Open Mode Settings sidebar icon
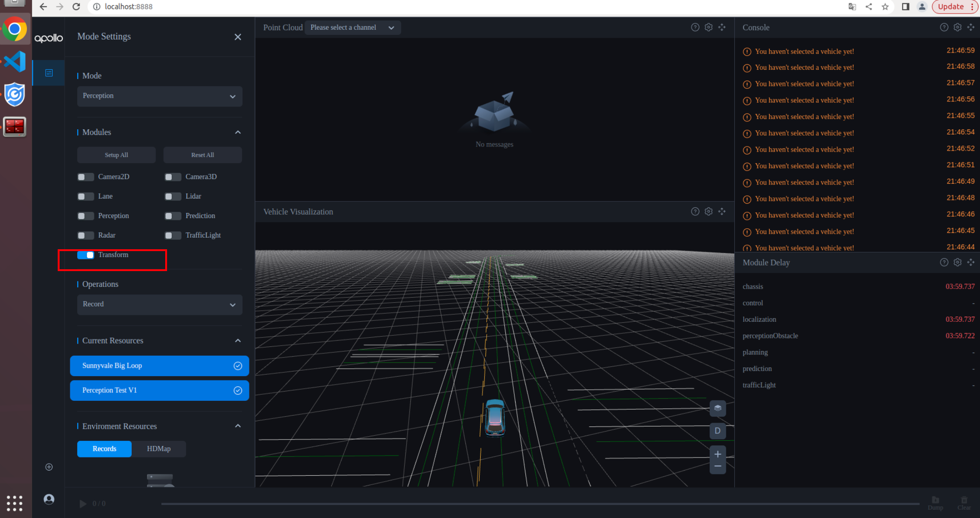The height and width of the screenshot is (518, 980). point(49,73)
